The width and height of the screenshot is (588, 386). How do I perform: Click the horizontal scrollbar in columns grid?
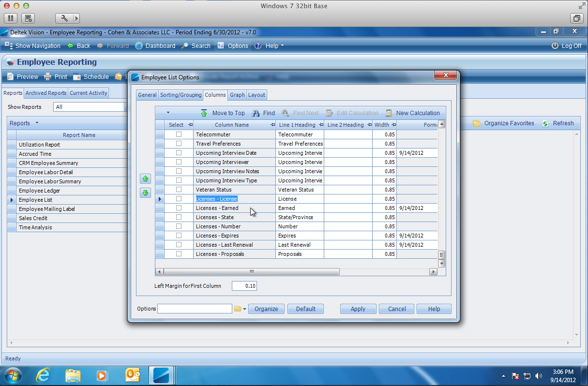click(x=251, y=272)
